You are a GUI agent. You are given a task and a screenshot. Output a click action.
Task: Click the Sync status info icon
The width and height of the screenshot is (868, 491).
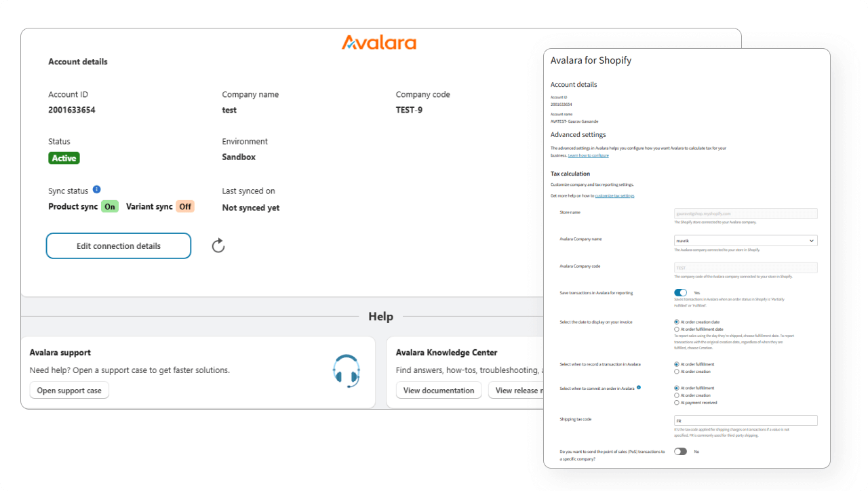coord(96,190)
